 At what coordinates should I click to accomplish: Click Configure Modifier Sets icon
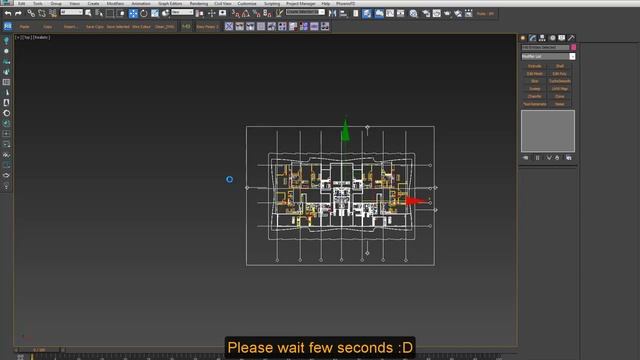click(x=569, y=158)
